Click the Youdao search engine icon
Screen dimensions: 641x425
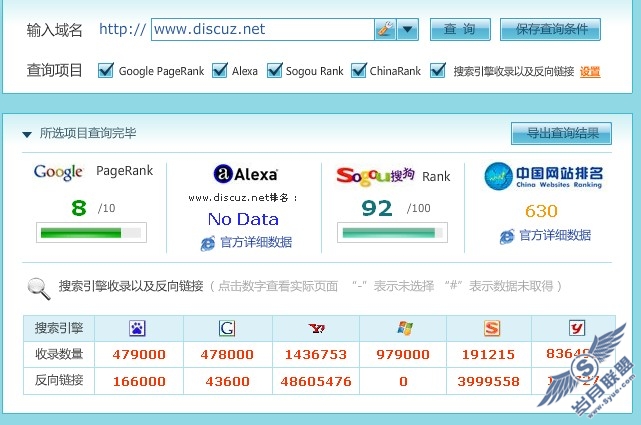click(x=577, y=328)
